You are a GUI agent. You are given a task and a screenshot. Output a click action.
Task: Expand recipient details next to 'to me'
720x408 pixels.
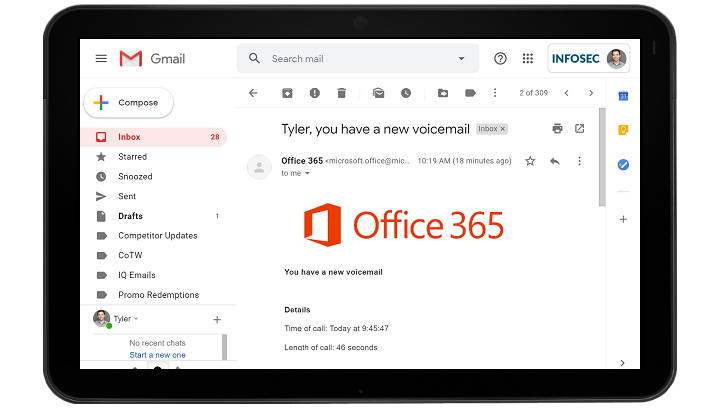(307, 174)
